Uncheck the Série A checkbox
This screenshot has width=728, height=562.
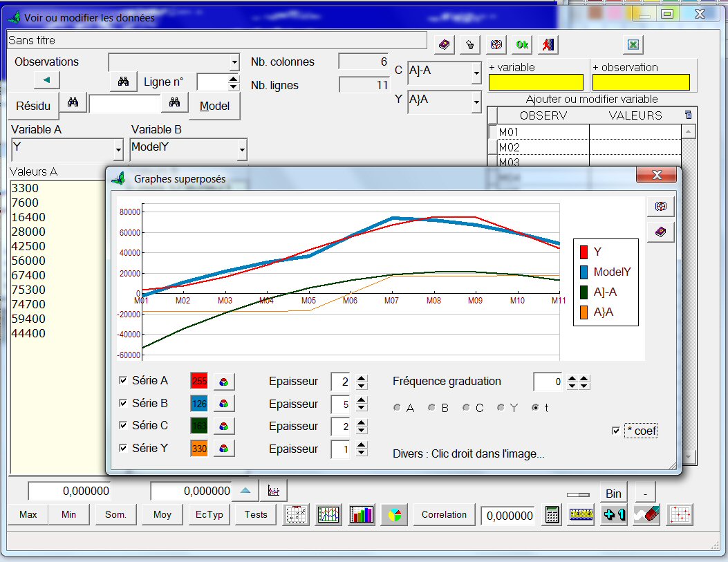pyautogui.click(x=123, y=380)
